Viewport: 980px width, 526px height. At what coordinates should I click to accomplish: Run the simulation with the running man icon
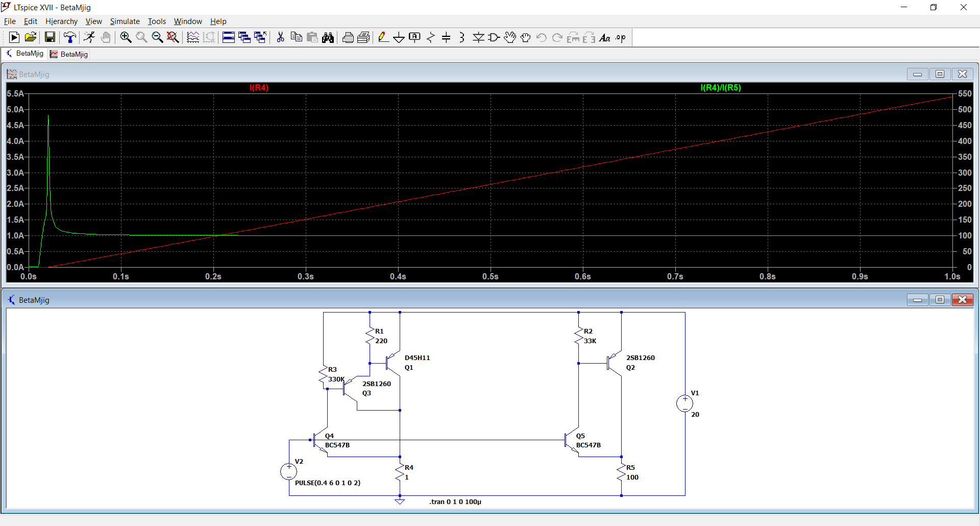click(x=89, y=37)
